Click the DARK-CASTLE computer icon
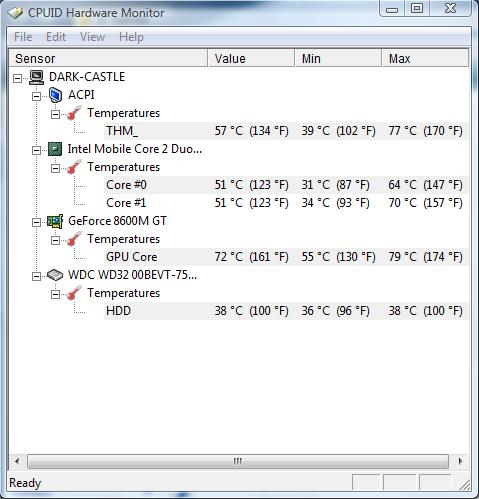Image resolution: width=479 pixels, height=499 pixels. pos(36,77)
